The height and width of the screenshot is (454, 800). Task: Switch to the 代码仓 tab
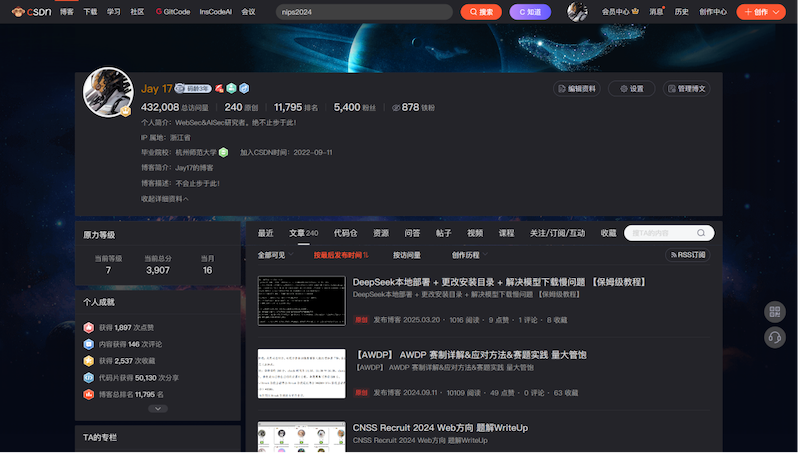[x=346, y=233]
